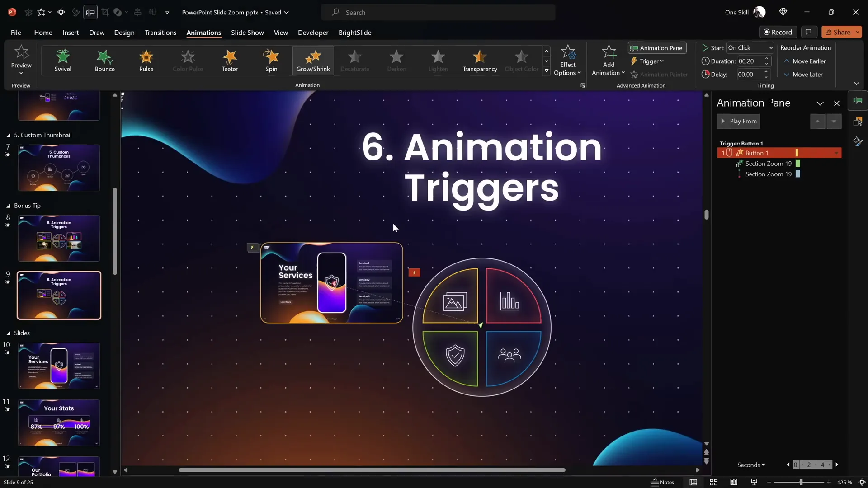The width and height of the screenshot is (868, 488).
Task: Click the Duration input field
Action: pos(750,61)
